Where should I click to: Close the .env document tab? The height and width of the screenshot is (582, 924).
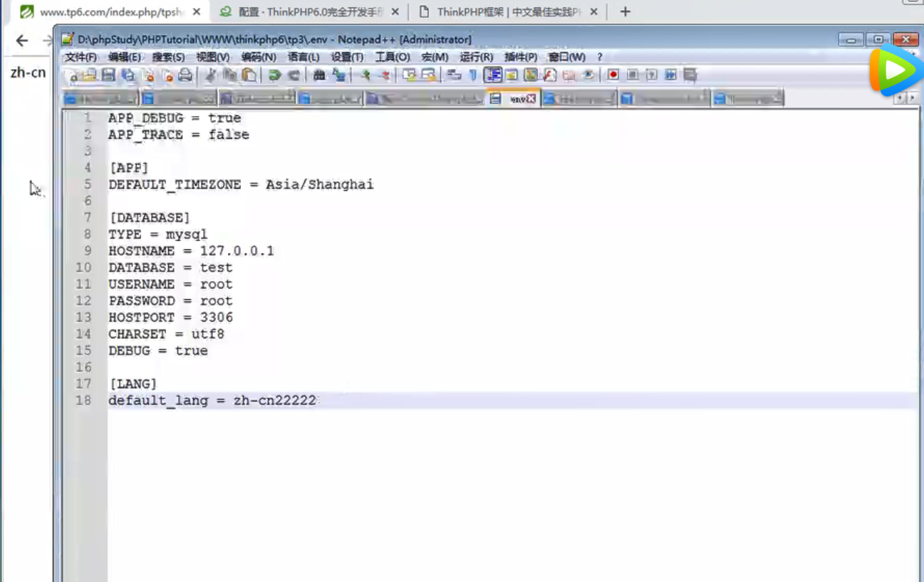(531, 99)
